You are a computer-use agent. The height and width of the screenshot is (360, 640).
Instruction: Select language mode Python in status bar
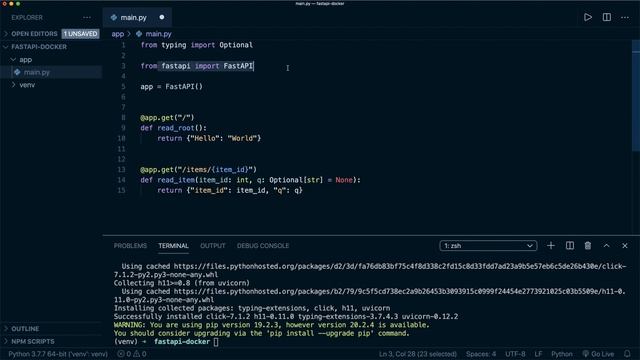pos(562,354)
